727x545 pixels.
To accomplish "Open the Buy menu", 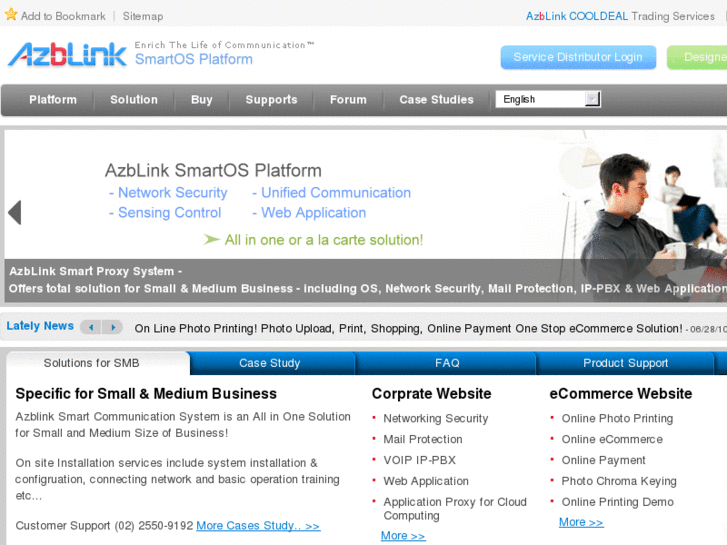I will coord(202,100).
